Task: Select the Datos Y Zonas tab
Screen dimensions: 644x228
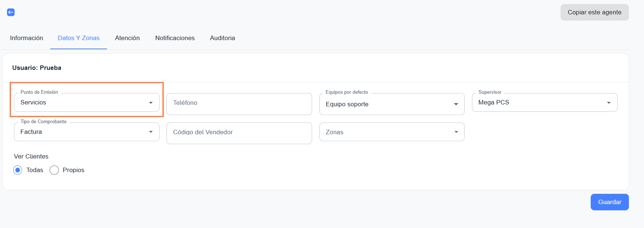Action: (79, 38)
